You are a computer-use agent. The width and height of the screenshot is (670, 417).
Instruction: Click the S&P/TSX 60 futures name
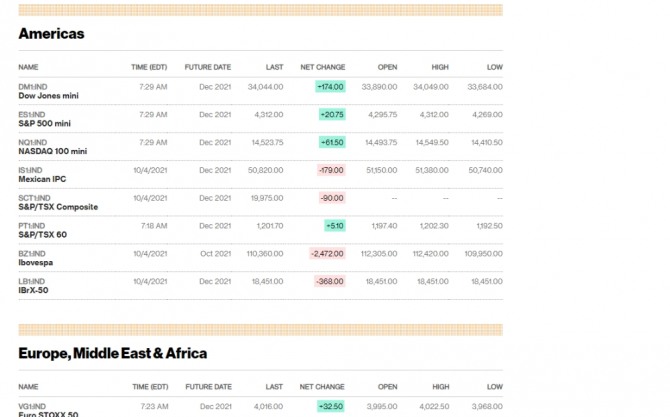[x=42, y=235]
